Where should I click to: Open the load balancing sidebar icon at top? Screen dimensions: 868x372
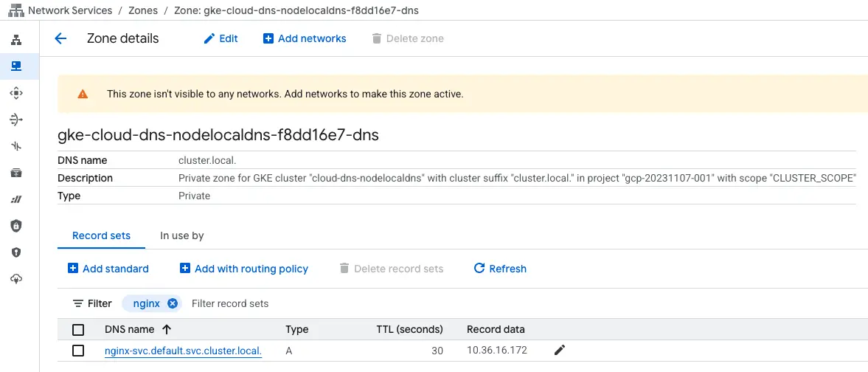pos(16,40)
